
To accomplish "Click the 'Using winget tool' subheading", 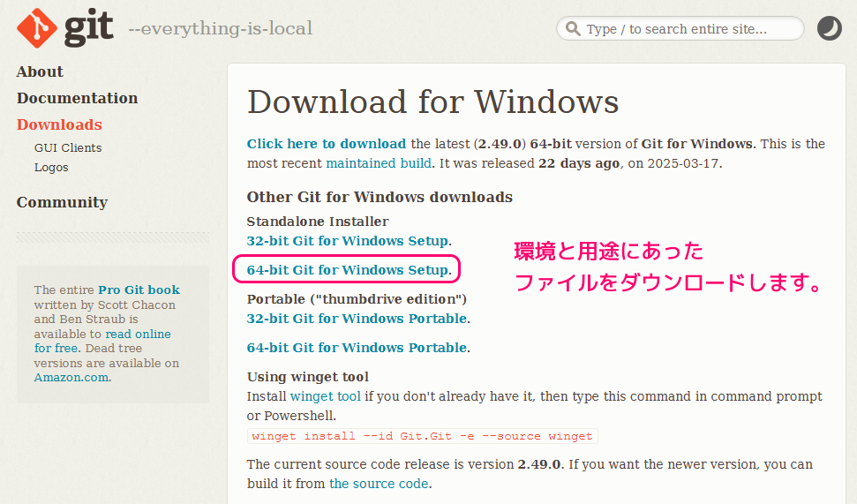I will point(308,377).
